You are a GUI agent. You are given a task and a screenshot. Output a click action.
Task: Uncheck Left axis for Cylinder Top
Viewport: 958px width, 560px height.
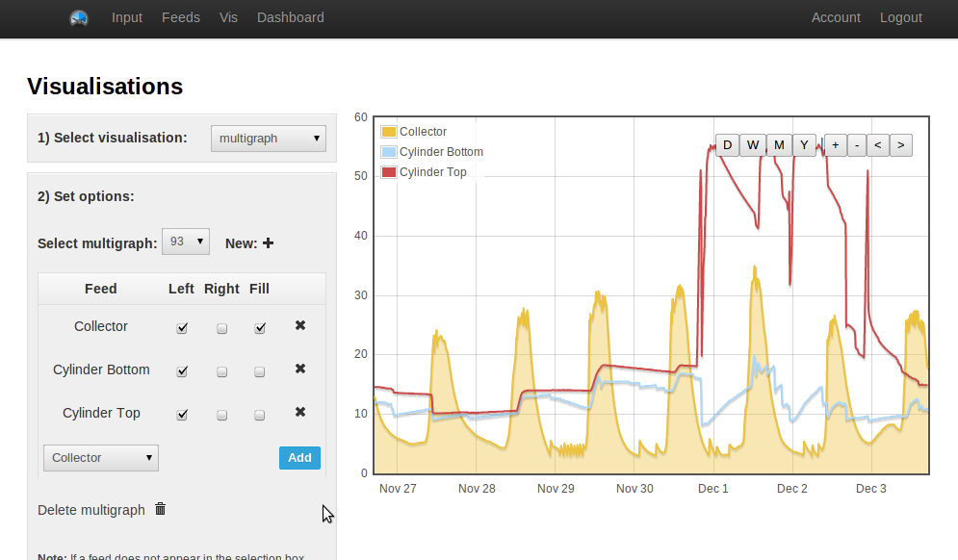click(181, 415)
